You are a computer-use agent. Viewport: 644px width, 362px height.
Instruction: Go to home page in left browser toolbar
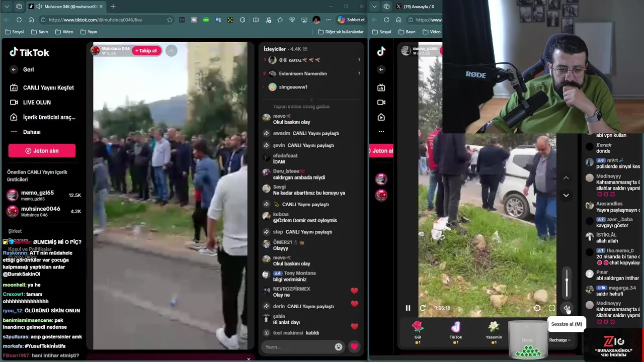pyautogui.click(x=31, y=20)
